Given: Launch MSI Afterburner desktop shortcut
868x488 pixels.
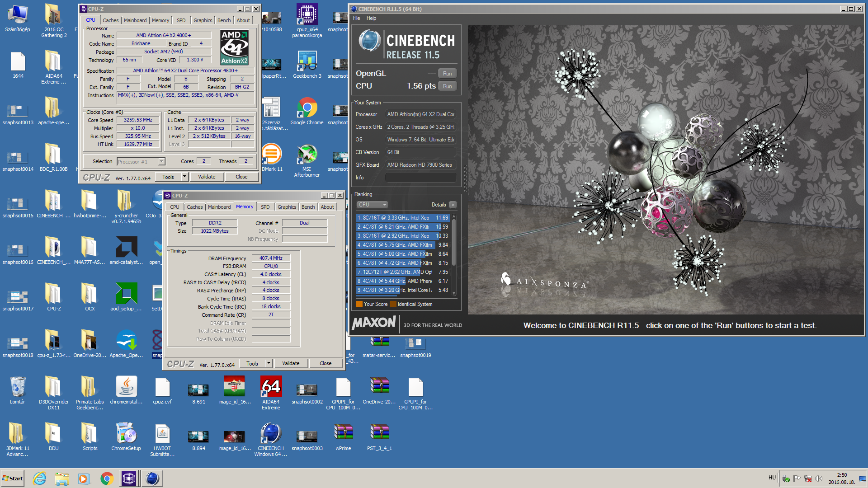Looking at the screenshot, I should click(x=307, y=160).
